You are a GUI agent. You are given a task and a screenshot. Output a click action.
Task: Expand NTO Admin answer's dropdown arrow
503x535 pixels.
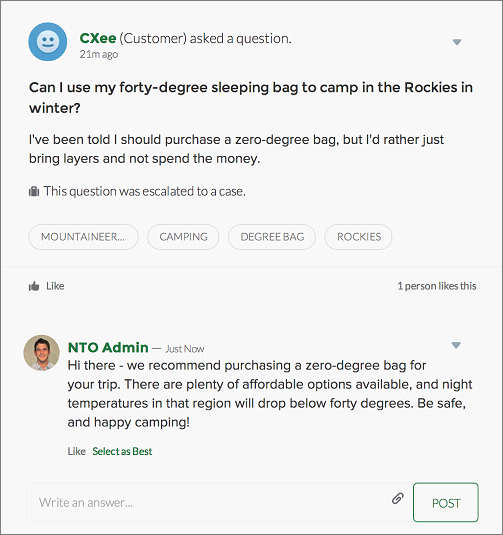click(x=456, y=345)
